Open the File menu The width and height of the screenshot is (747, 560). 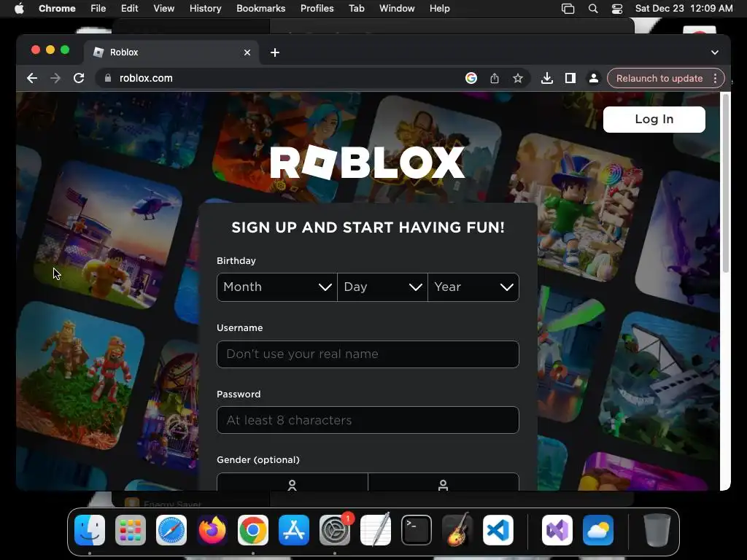98,9
